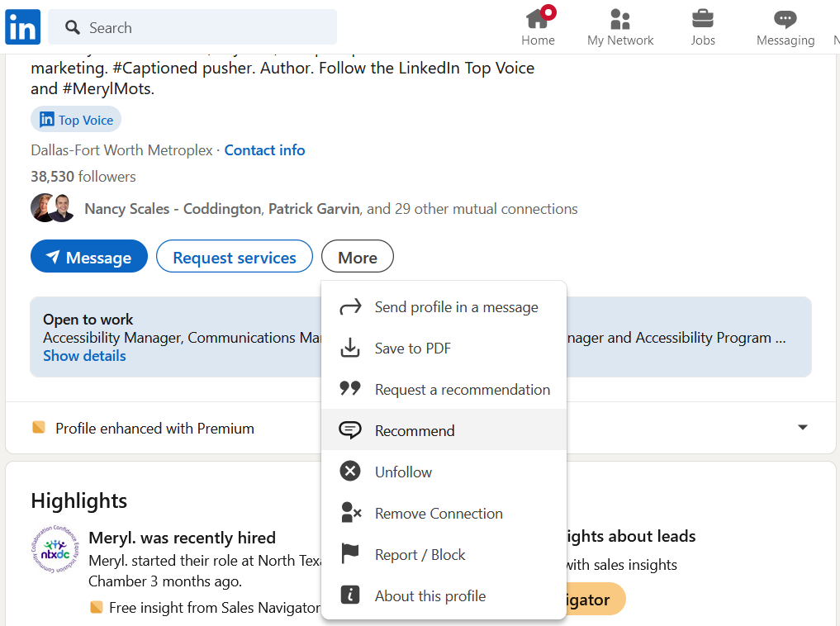The width and height of the screenshot is (840, 626).
Task: Click the Top Voice badge
Action: (x=75, y=119)
